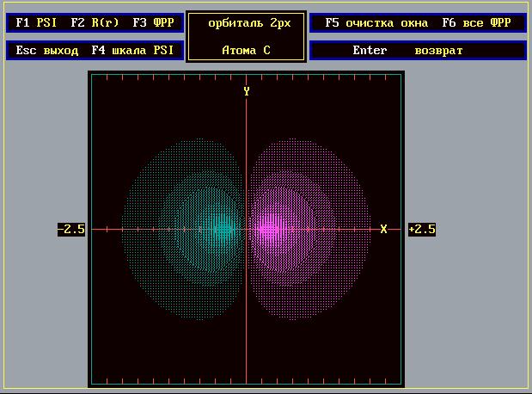Click the +2.5 axis limit label
The height and width of the screenshot is (394, 532).
point(422,230)
